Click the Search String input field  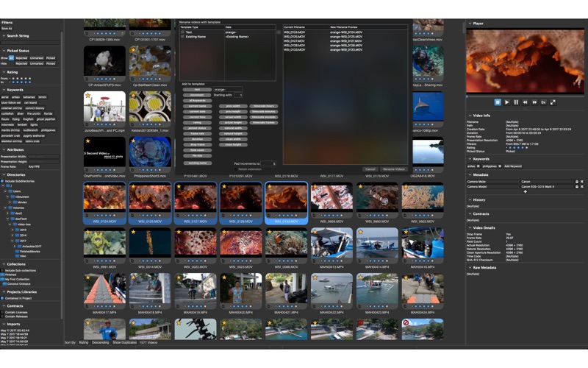pyautogui.click(x=30, y=43)
